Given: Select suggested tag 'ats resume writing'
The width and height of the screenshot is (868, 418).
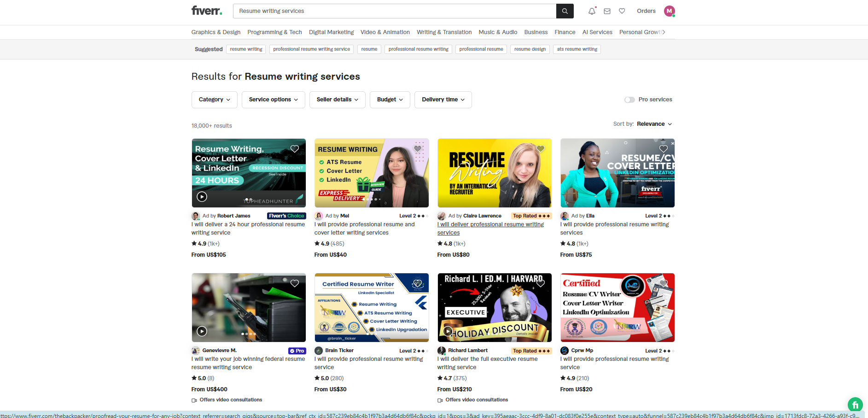Looking at the screenshot, I should [x=577, y=49].
